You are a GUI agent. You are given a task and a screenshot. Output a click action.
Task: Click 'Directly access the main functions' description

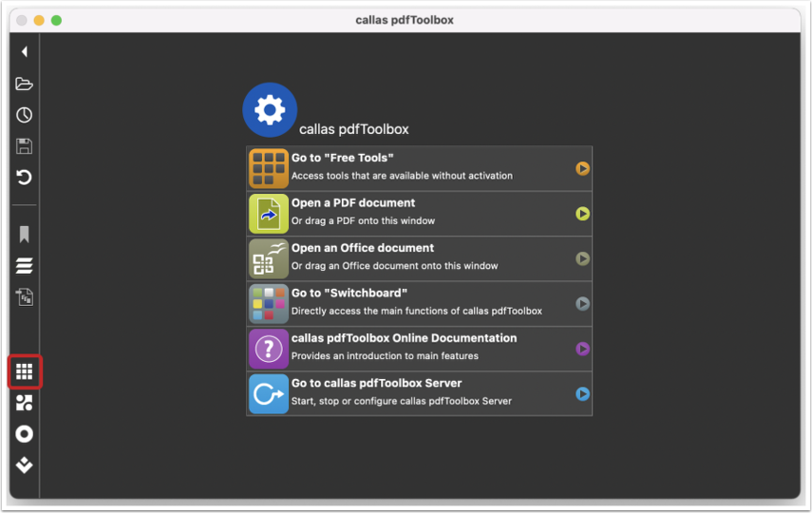point(416,311)
